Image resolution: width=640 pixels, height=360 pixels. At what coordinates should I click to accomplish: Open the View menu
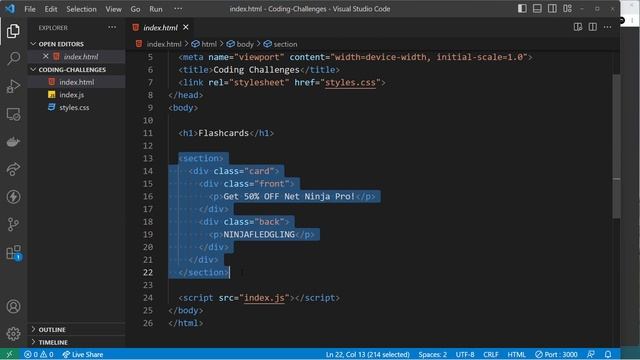(113, 9)
